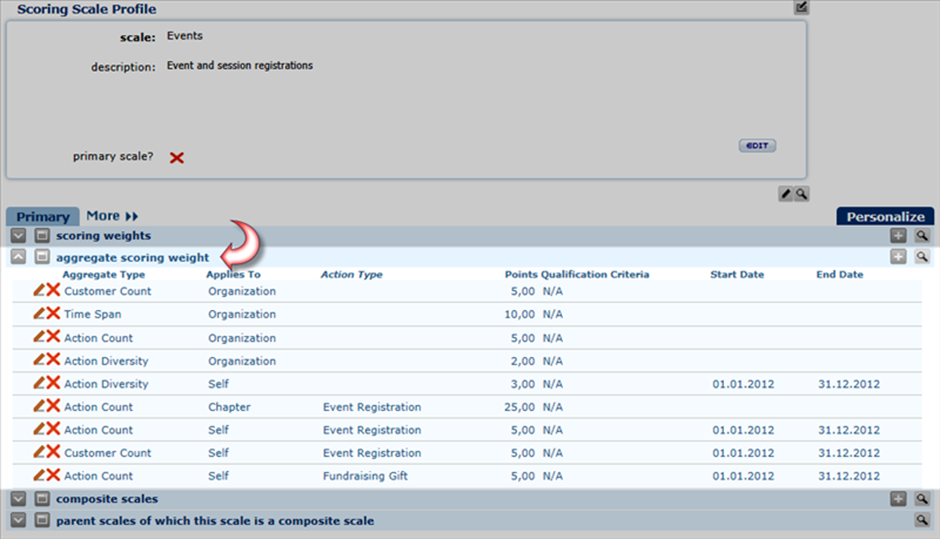940x539 pixels.
Task: Delete Action Count Self Event Registration row
Action: [x=53, y=429]
